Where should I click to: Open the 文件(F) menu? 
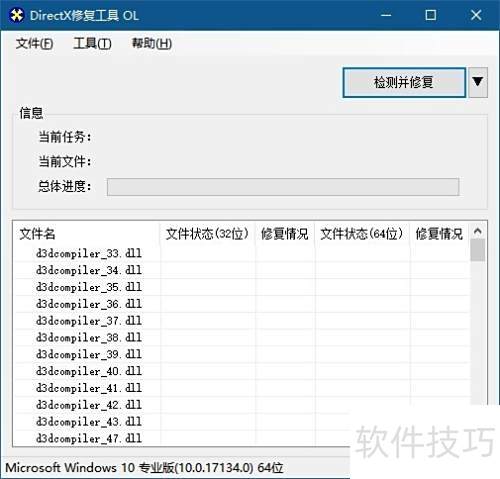[x=34, y=43]
